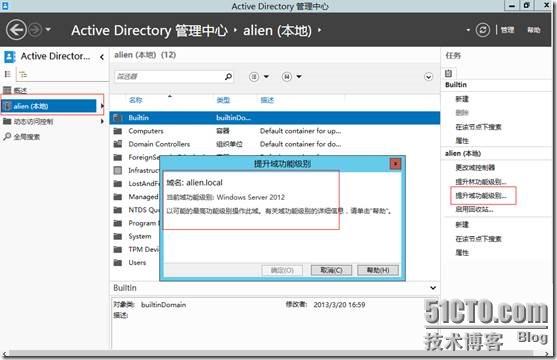Collapse the left navigation pane chevron
This screenshot has width=557, height=360.
click(102, 57)
